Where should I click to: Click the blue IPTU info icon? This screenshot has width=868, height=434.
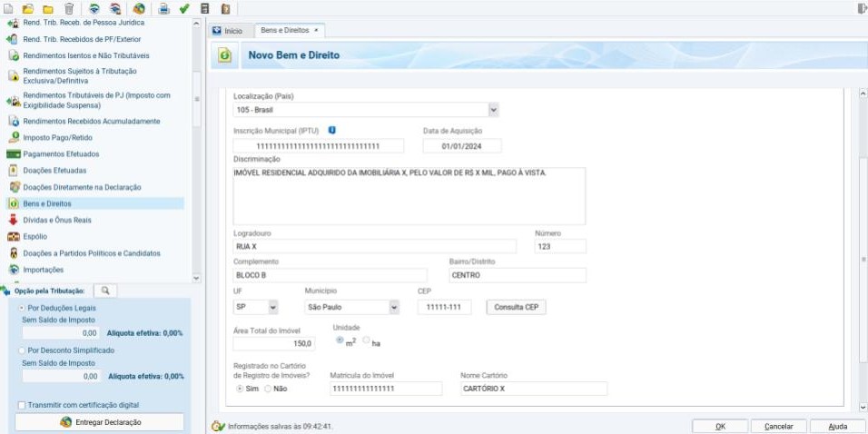click(332, 130)
